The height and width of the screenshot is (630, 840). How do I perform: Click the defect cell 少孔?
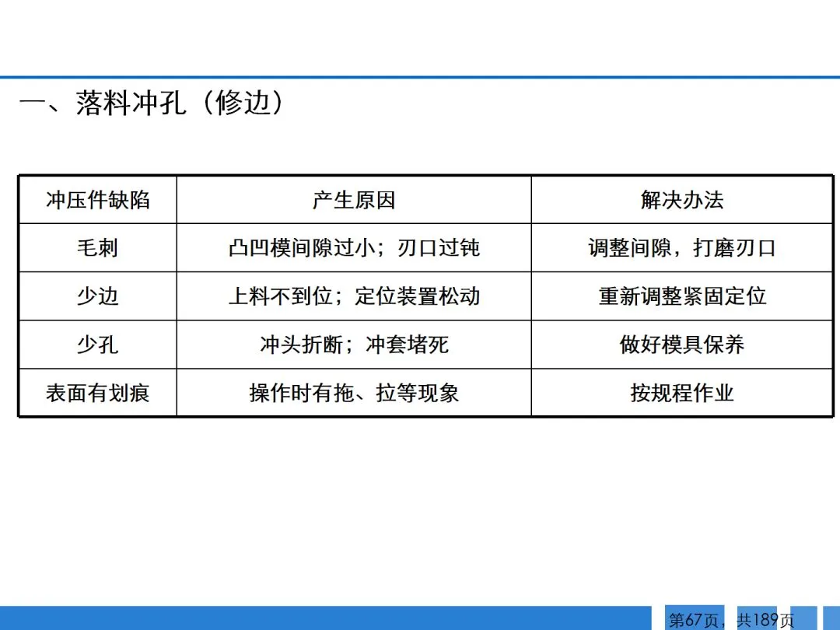pyautogui.click(x=98, y=345)
